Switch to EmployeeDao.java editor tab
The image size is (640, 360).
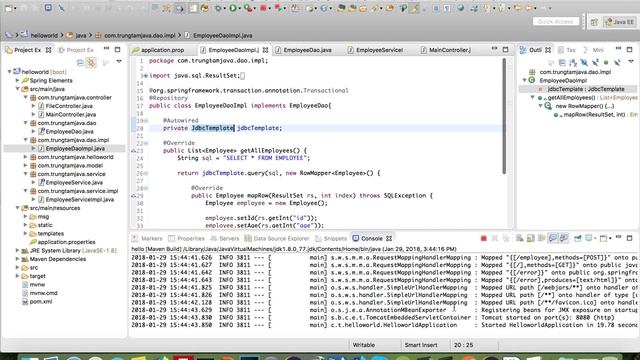click(x=303, y=50)
